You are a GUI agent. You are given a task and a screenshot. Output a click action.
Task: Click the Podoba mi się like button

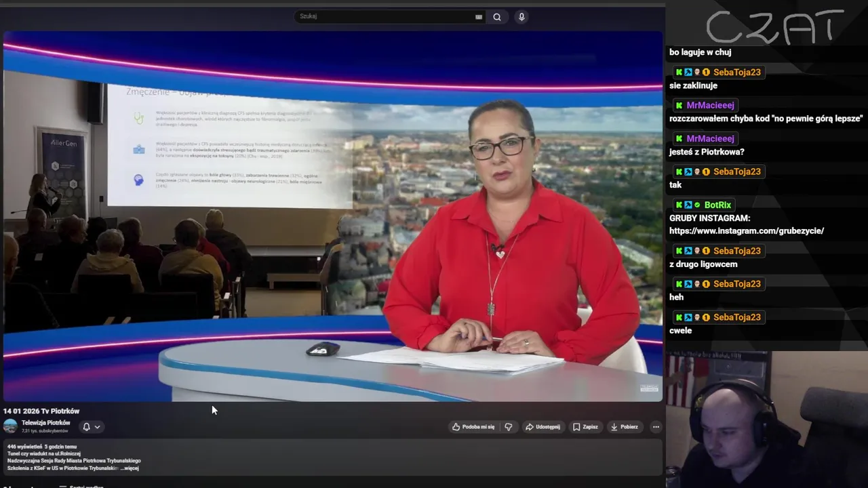coord(473,427)
